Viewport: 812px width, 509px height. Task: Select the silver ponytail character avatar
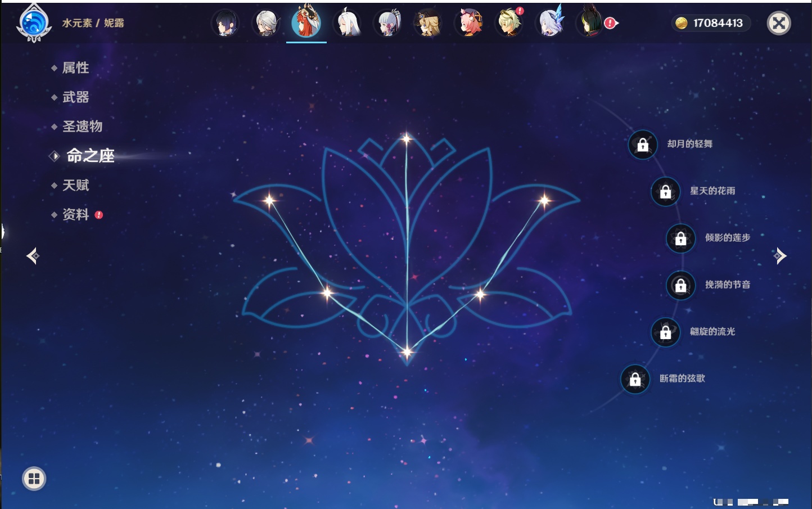388,23
